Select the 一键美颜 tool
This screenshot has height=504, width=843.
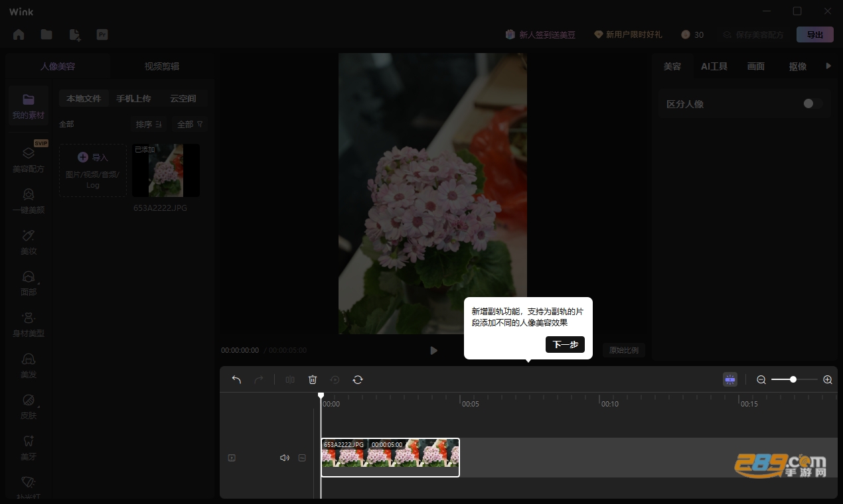click(29, 202)
